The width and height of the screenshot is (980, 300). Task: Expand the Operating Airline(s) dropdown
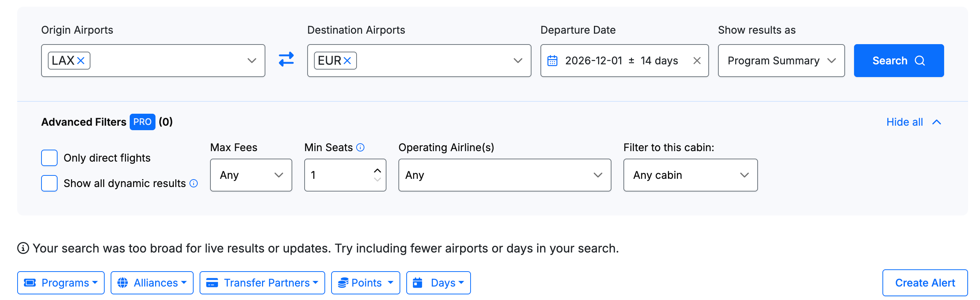[x=504, y=175]
